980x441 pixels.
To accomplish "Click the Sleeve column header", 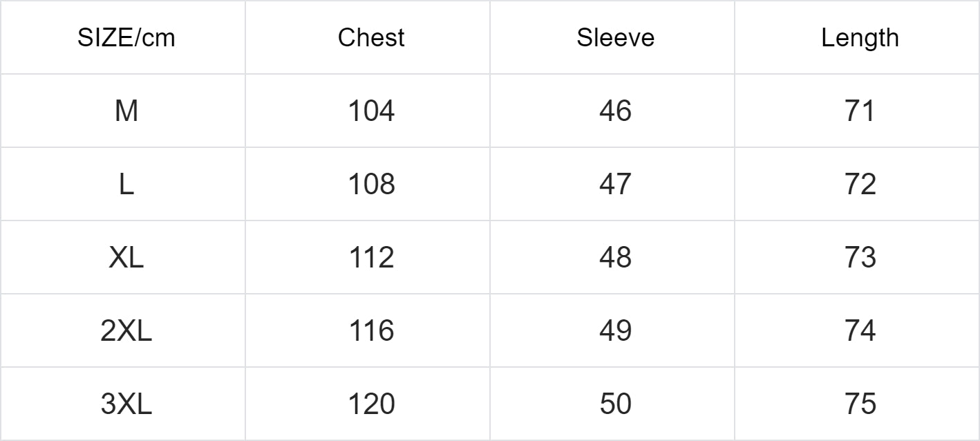I will [615, 38].
